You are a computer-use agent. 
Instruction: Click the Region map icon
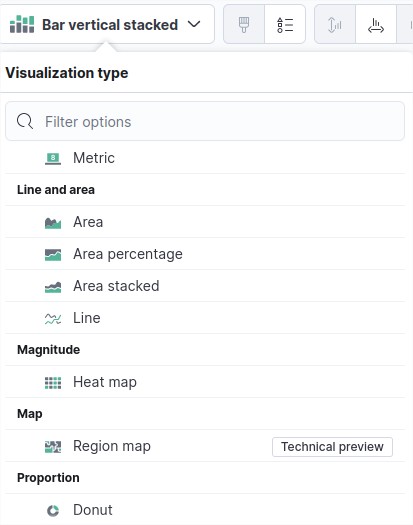53,447
